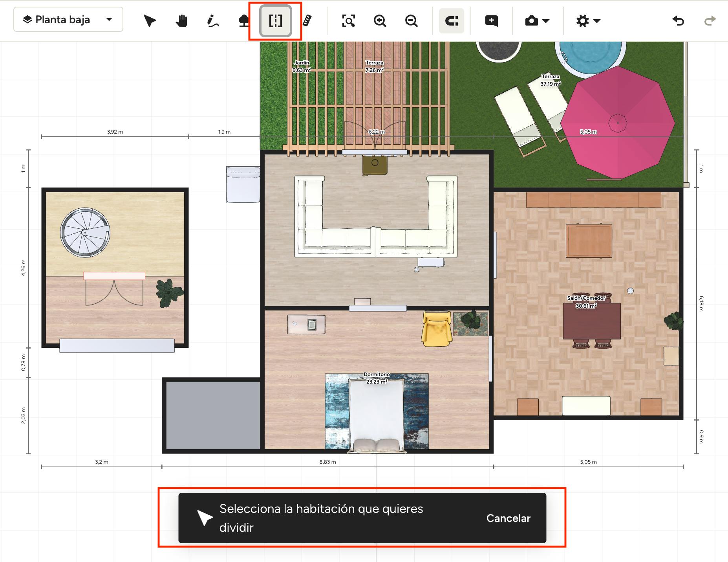Zoom out of the floor plan
Image resolution: width=728 pixels, height=562 pixels.
point(411,20)
